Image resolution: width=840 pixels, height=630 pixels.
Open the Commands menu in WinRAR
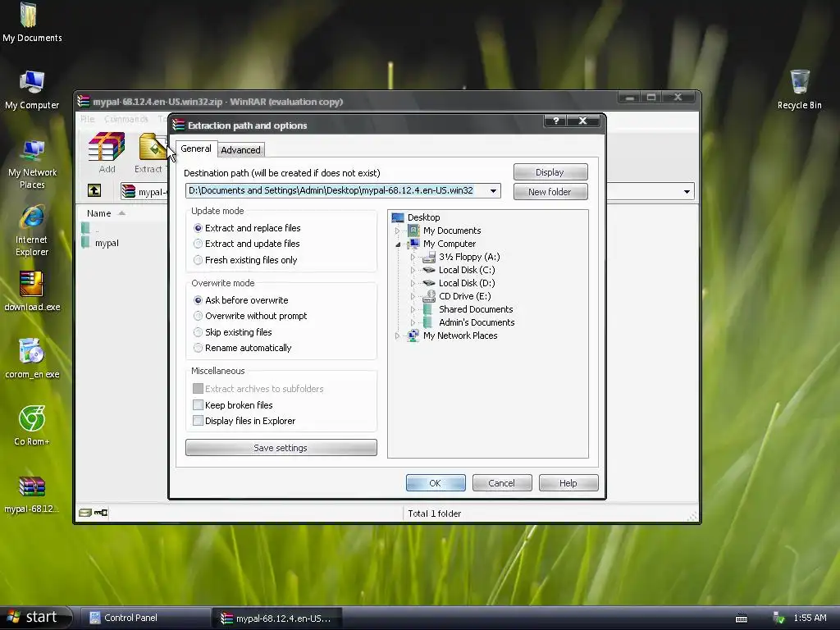tap(126, 119)
